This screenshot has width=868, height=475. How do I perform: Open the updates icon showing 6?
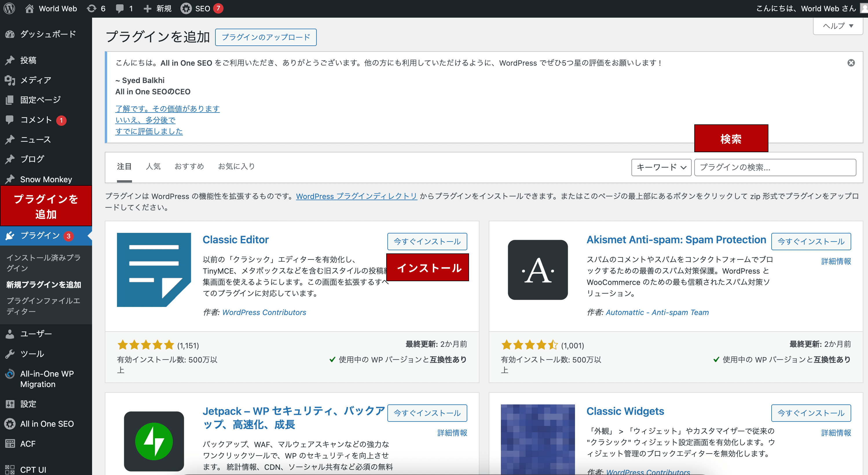click(91, 8)
